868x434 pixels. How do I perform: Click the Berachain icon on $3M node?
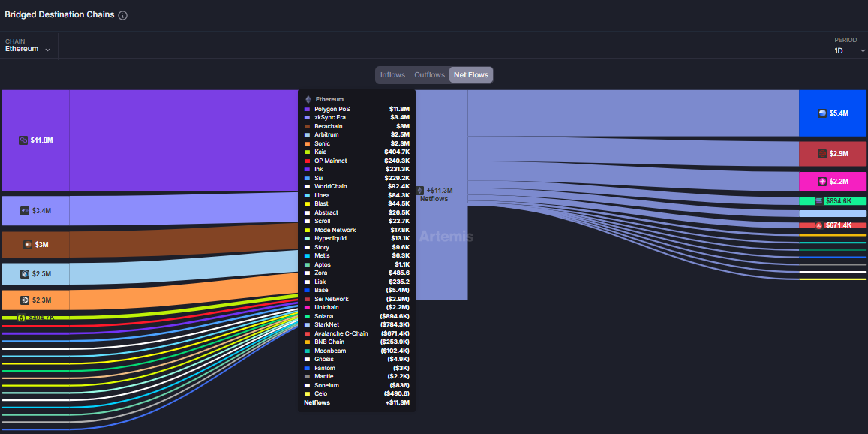pyautogui.click(x=28, y=245)
